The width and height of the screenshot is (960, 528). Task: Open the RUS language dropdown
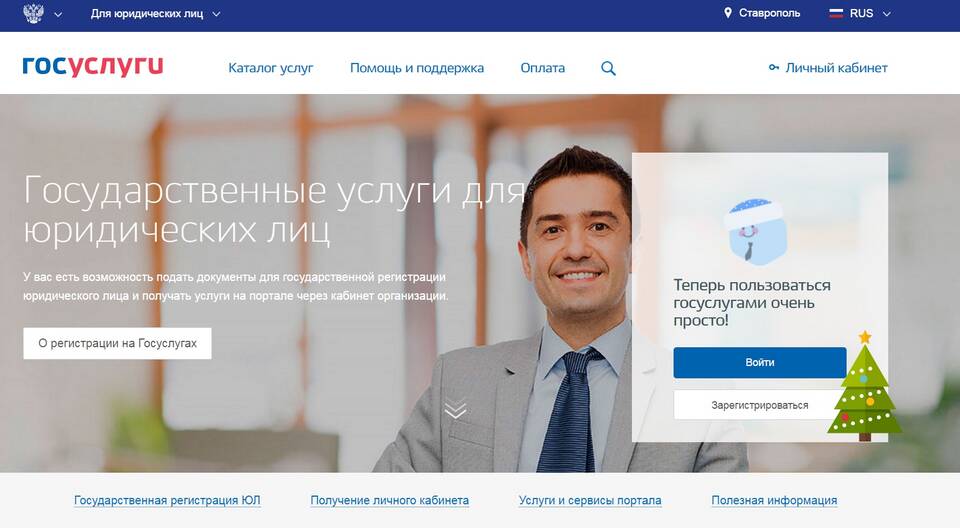(869, 13)
